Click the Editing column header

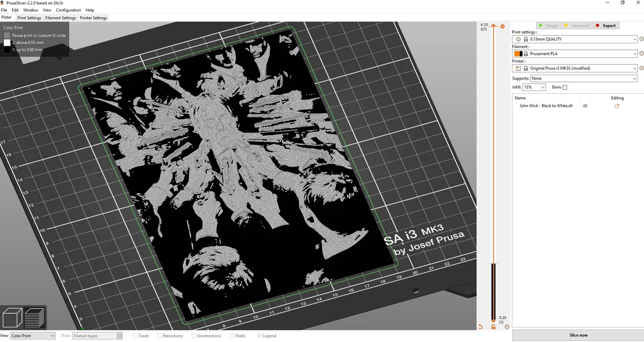(x=617, y=98)
